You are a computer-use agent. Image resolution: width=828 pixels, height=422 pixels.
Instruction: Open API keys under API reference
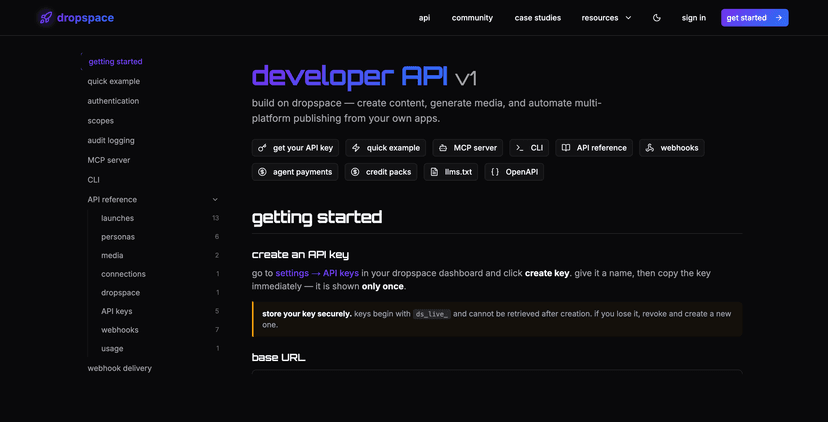pyautogui.click(x=117, y=312)
